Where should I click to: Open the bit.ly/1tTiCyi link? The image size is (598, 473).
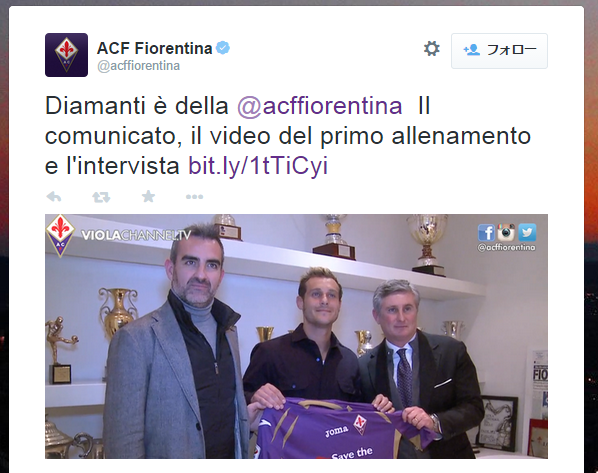[x=258, y=166]
